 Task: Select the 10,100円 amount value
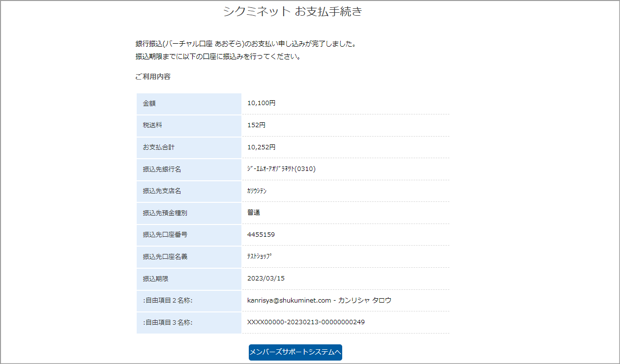[x=261, y=103]
